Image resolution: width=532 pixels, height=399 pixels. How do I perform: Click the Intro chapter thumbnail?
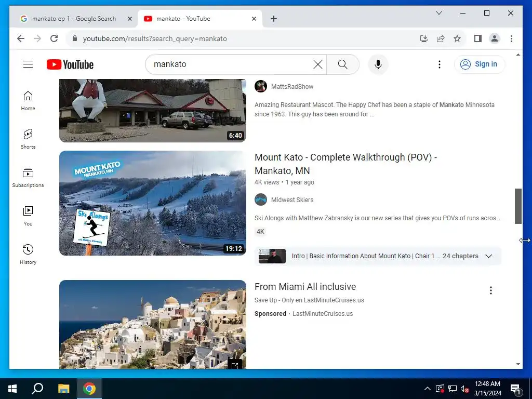(272, 256)
